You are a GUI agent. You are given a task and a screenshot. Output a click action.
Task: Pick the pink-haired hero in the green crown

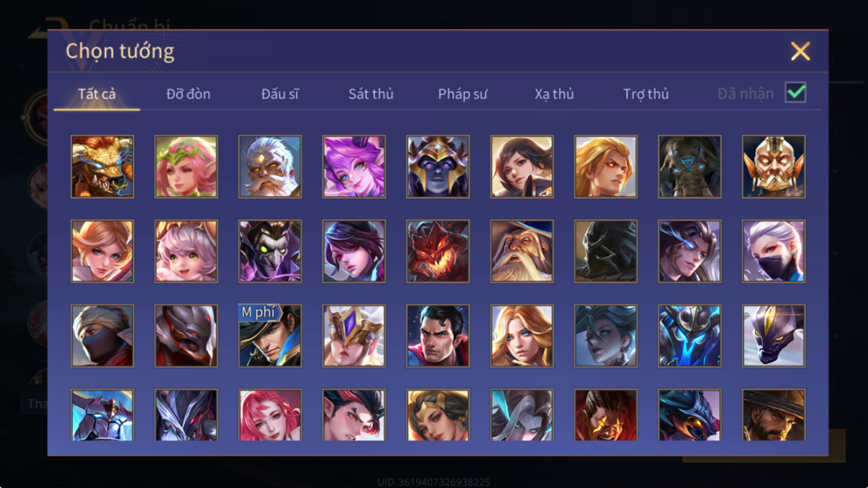186,167
